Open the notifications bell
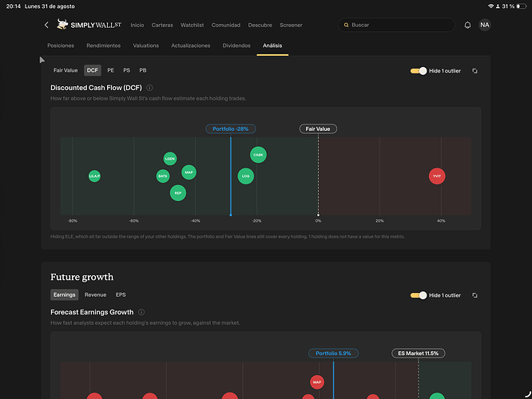Screen dimensions: 532x399 click(467, 25)
